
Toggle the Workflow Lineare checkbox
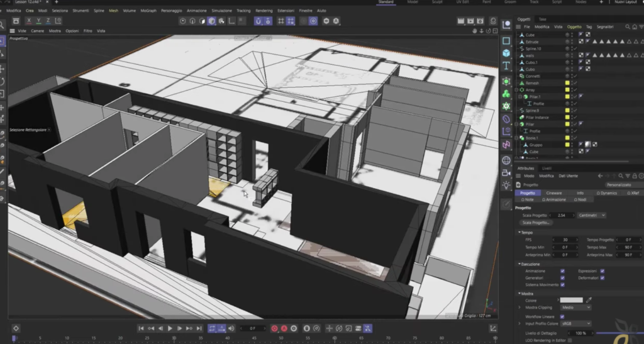click(x=562, y=316)
